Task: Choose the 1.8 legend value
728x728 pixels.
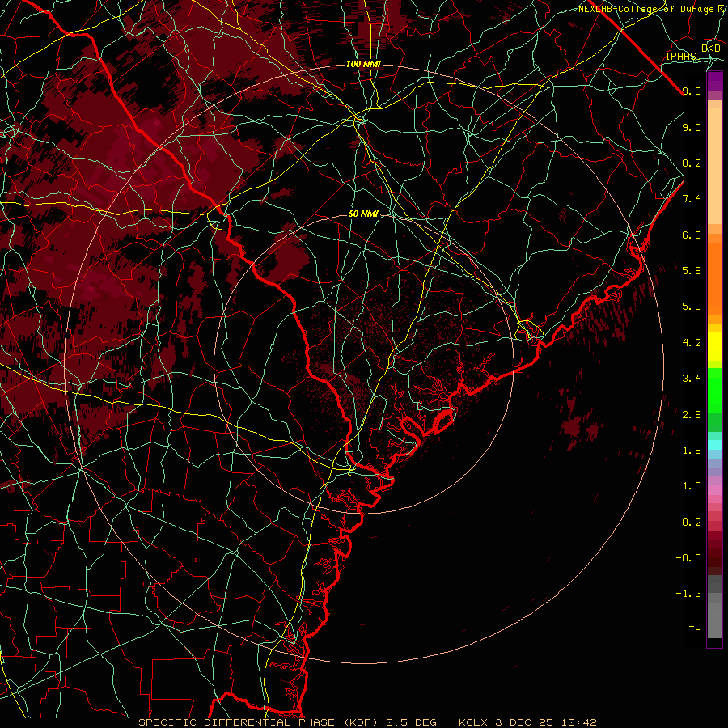Action: tap(692, 451)
